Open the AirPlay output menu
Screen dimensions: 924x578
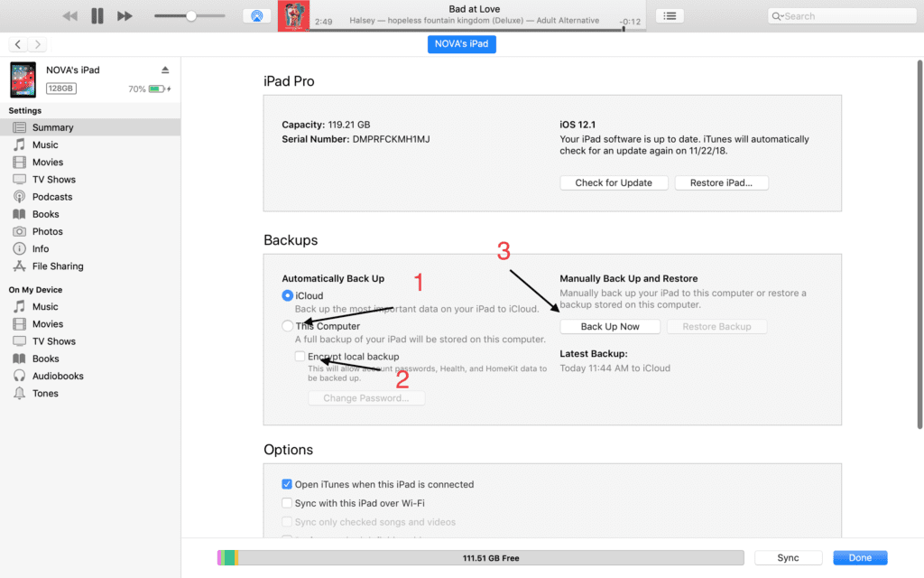[x=256, y=16]
